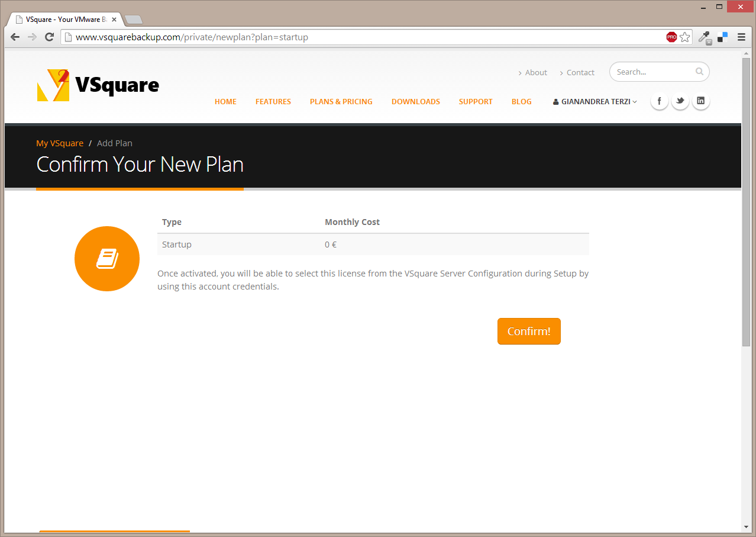Open the FEATURES menu item
The width and height of the screenshot is (756, 537).
[x=273, y=102]
